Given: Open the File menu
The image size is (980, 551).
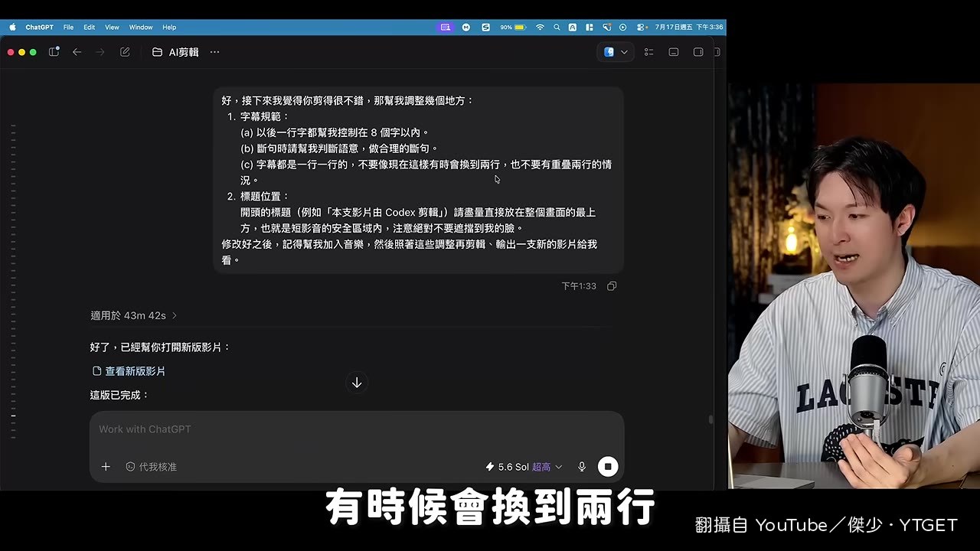Looking at the screenshot, I should point(68,27).
